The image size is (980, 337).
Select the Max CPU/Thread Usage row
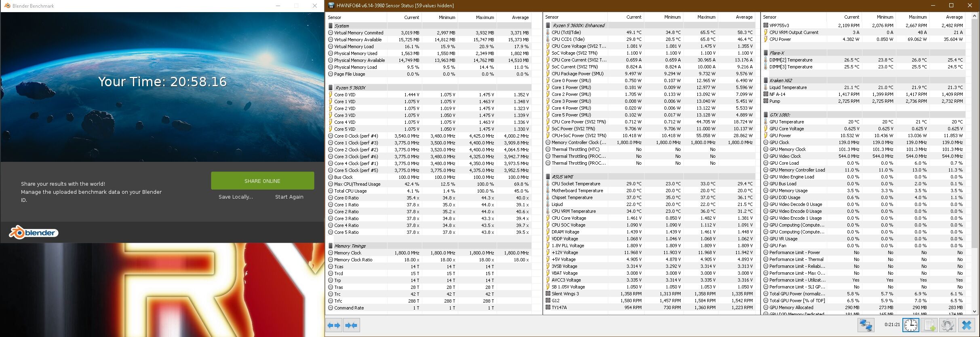[428, 184]
